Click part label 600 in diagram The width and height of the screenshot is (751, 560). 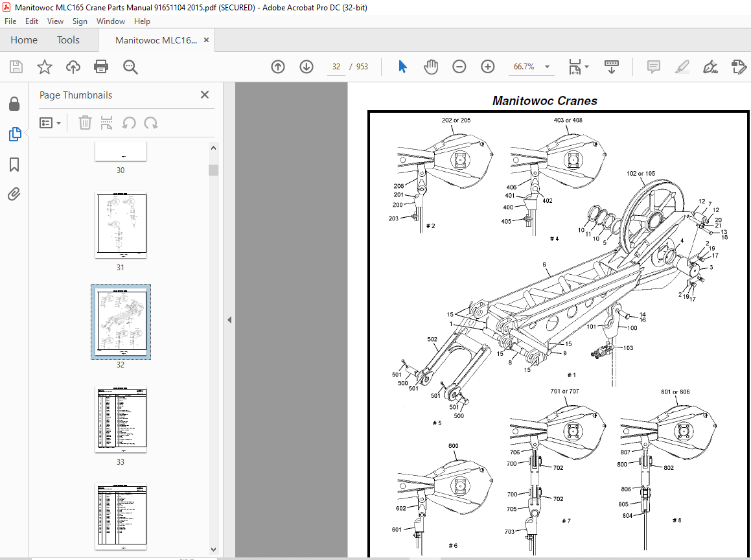tap(453, 445)
